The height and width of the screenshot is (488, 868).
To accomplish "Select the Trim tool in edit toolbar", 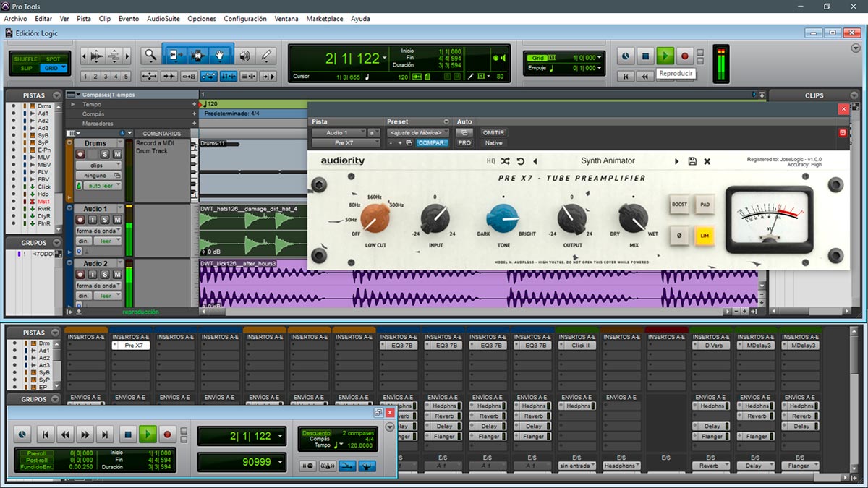I will [174, 54].
